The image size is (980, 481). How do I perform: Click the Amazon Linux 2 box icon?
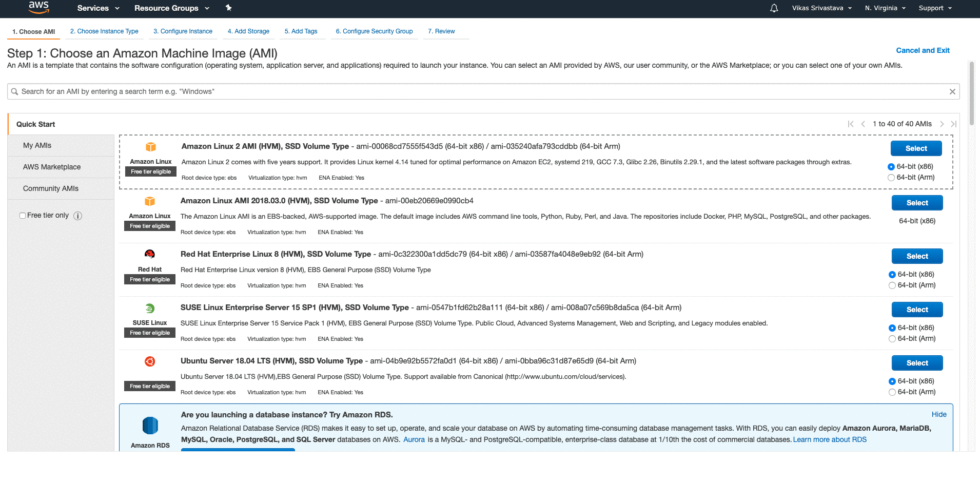click(x=151, y=147)
